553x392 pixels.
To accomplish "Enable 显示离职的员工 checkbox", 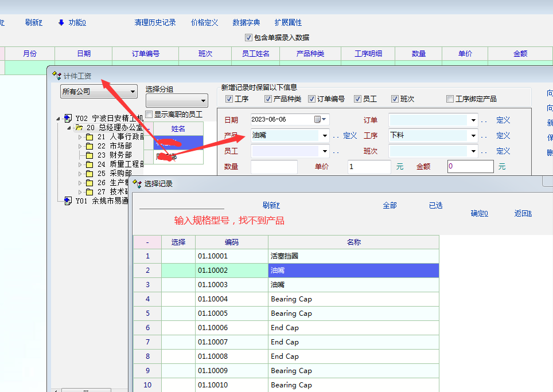I will tap(149, 115).
